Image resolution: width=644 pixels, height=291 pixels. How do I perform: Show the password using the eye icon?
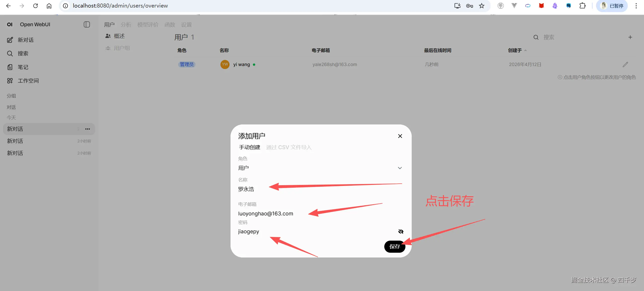(x=400, y=231)
